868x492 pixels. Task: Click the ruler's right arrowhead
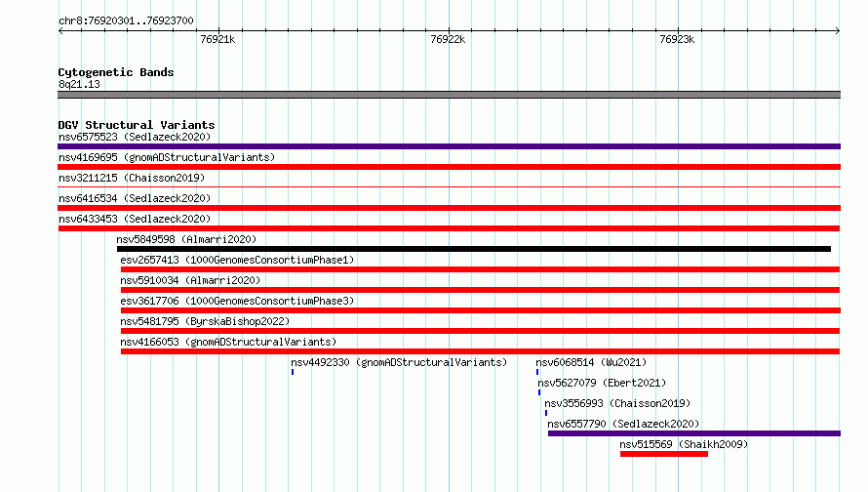[838, 30]
